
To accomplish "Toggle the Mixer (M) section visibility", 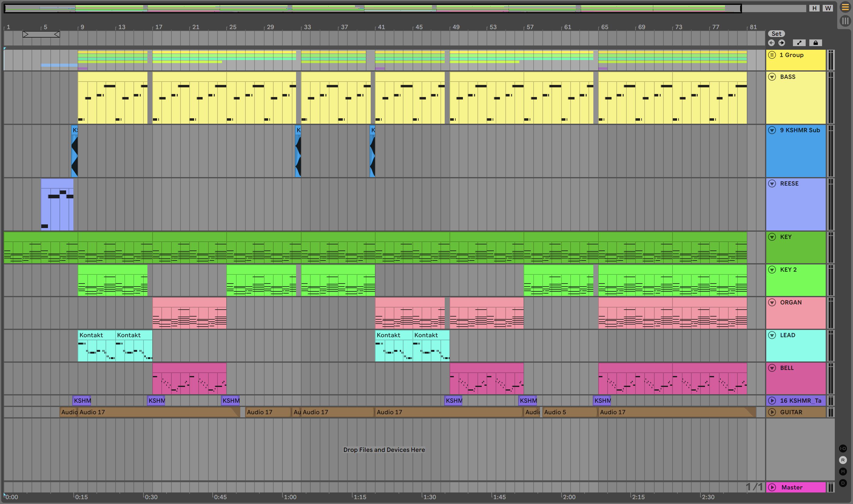I will point(843,471).
